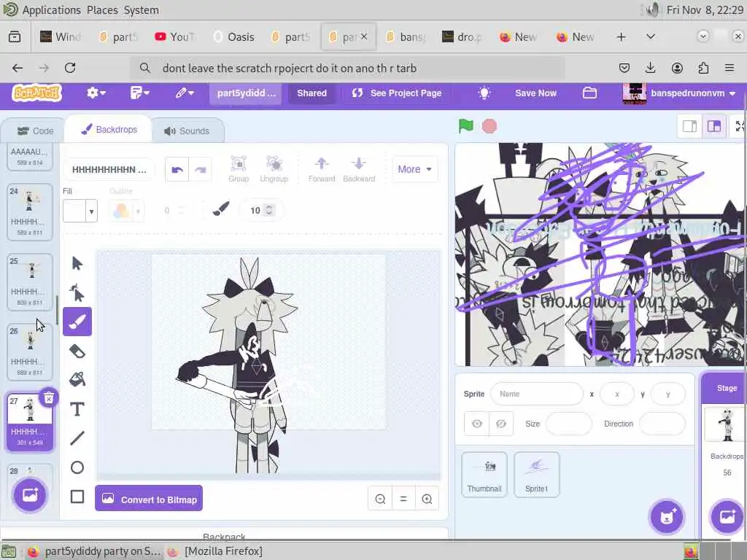Open Choose a Backdrop button in costume list
Image resolution: width=747 pixels, height=560 pixels.
click(29, 495)
